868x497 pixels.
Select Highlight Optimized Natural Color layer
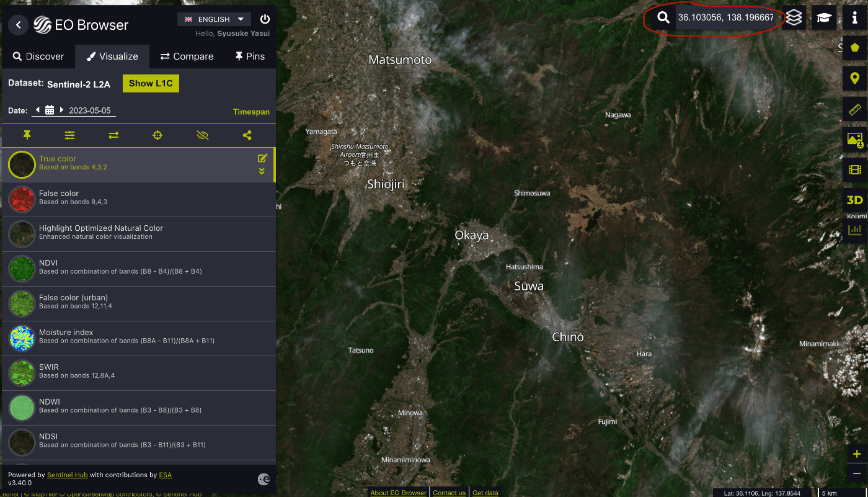[x=138, y=234]
